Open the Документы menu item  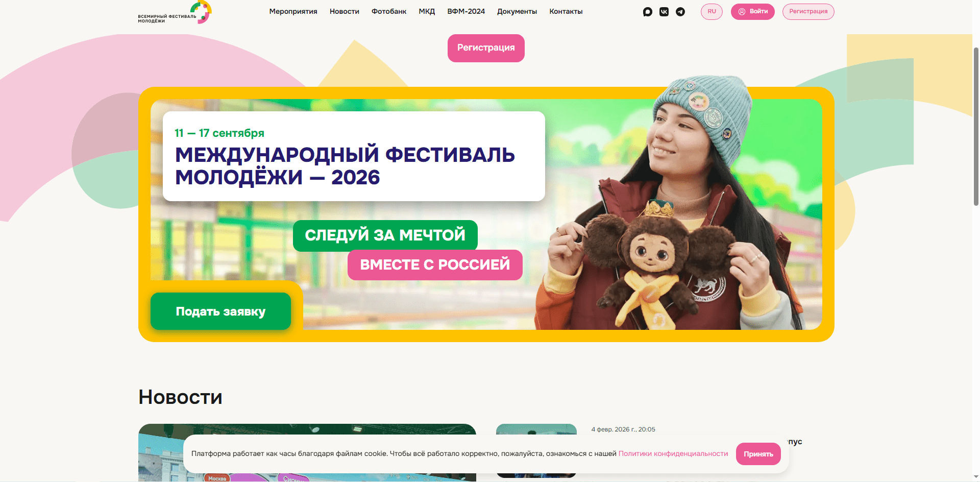click(517, 11)
